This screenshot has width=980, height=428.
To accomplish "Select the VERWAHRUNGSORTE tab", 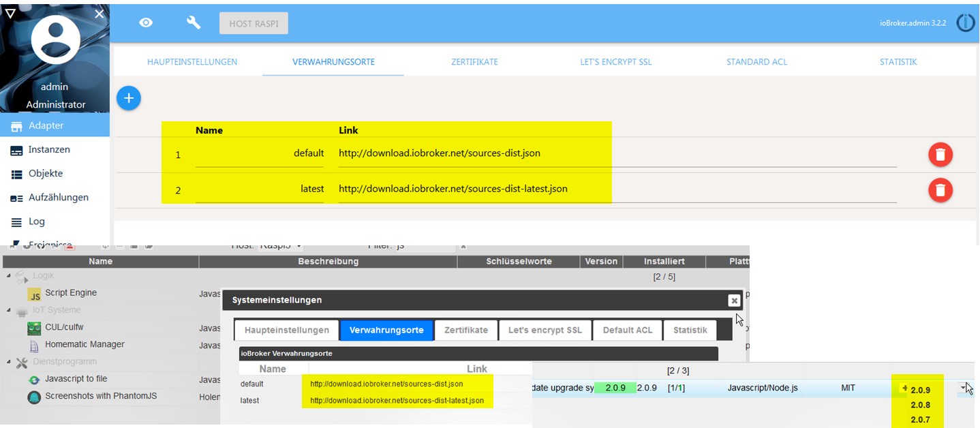I will (333, 61).
